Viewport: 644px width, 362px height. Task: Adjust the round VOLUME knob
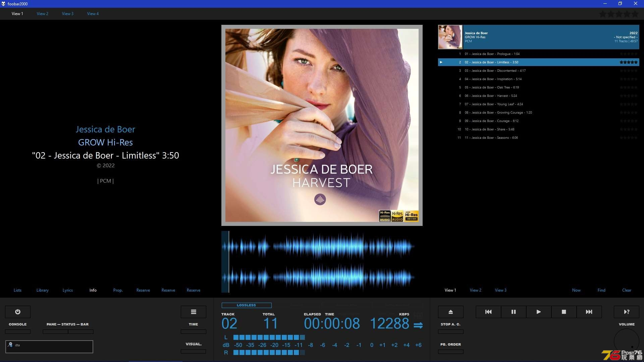click(x=627, y=341)
